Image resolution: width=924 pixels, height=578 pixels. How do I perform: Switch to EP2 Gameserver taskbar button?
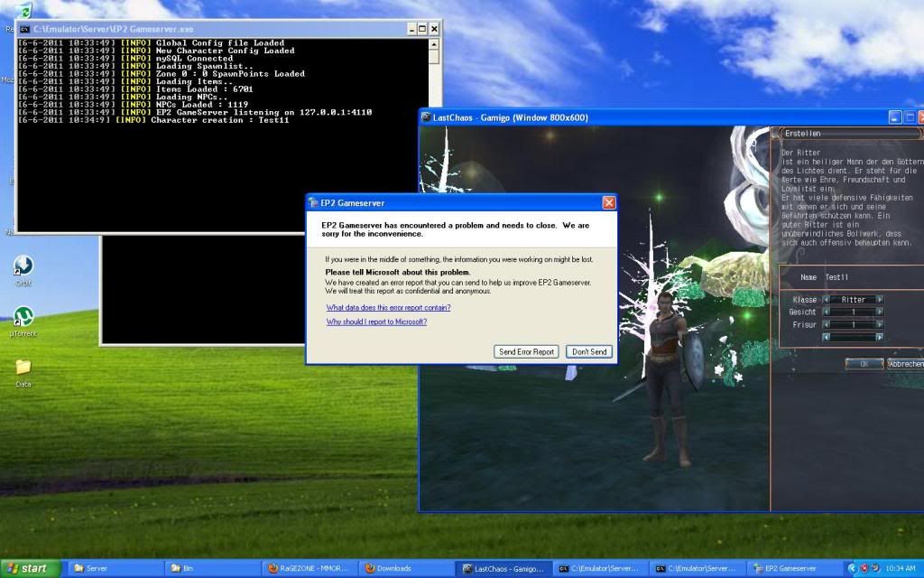tap(795, 569)
